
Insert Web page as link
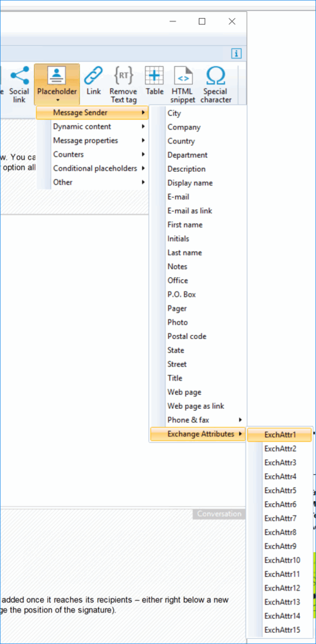(198, 406)
